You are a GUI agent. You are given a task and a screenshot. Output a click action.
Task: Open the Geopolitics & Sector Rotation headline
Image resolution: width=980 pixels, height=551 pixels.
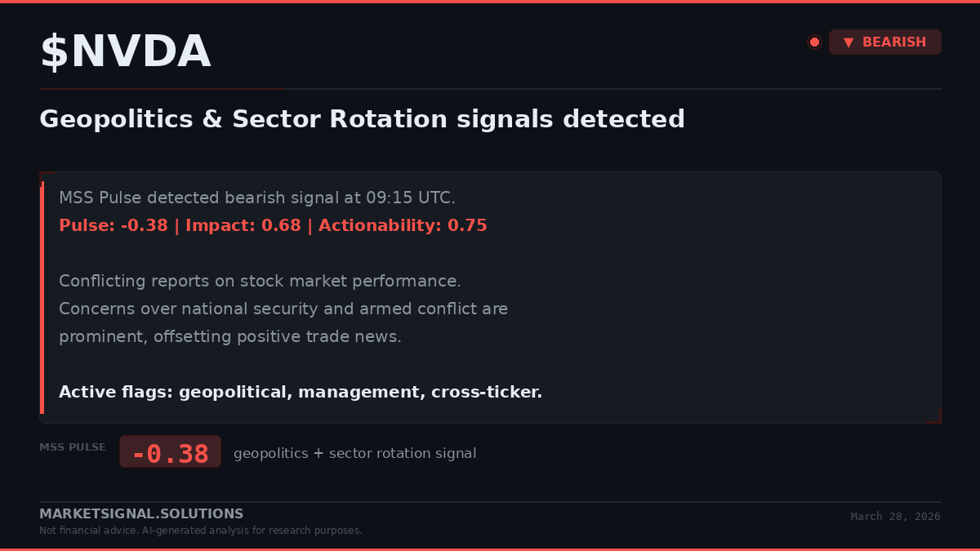click(x=362, y=119)
